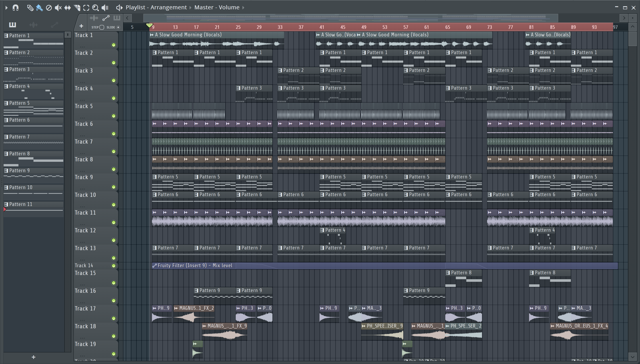Viewport: 640px width, 364px height.
Task: Jump to bar 41 on the timeline ruler
Action: coord(322,27)
